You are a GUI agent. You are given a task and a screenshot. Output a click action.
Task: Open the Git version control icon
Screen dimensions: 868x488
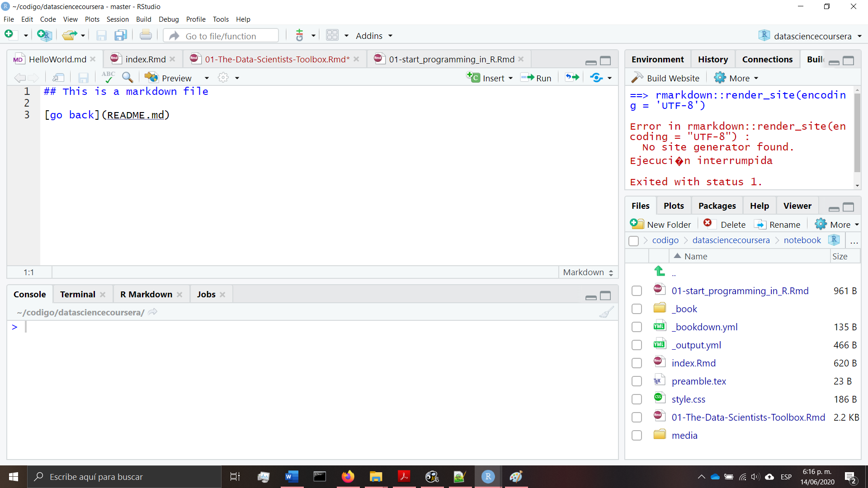coord(300,35)
